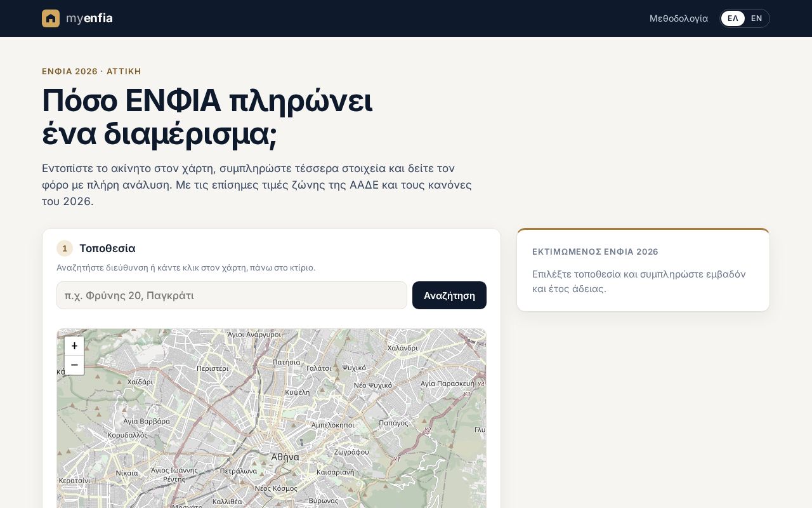Click Αθήνα label on the map
Image resolution: width=812 pixels, height=508 pixels.
(285, 457)
